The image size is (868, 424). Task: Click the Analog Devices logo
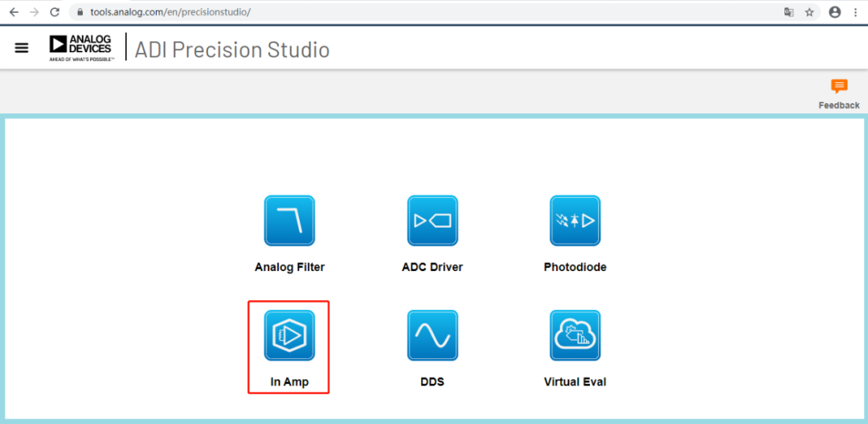coord(80,47)
